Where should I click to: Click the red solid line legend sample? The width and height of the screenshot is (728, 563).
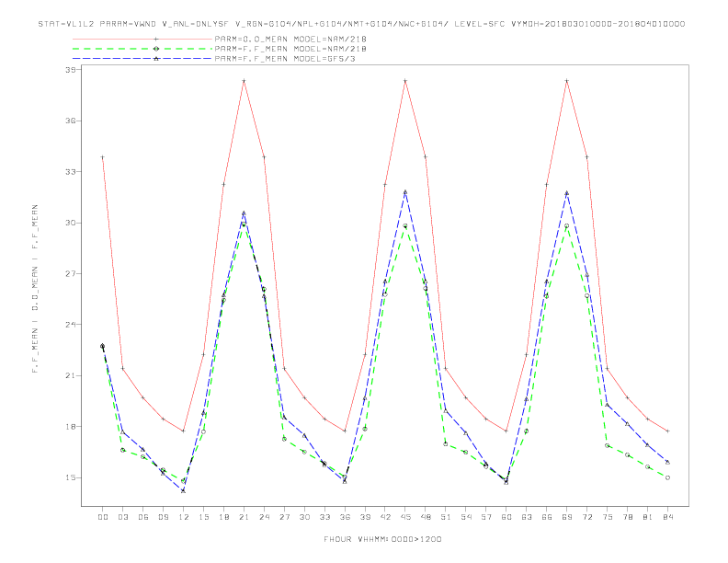pyautogui.click(x=142, y=39)
